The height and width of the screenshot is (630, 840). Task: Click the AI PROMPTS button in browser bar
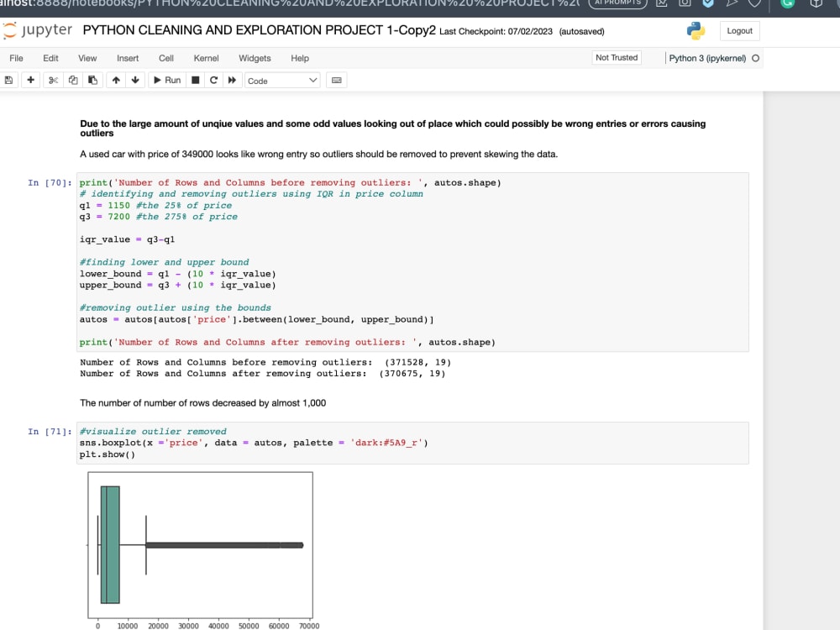point(617,3)
